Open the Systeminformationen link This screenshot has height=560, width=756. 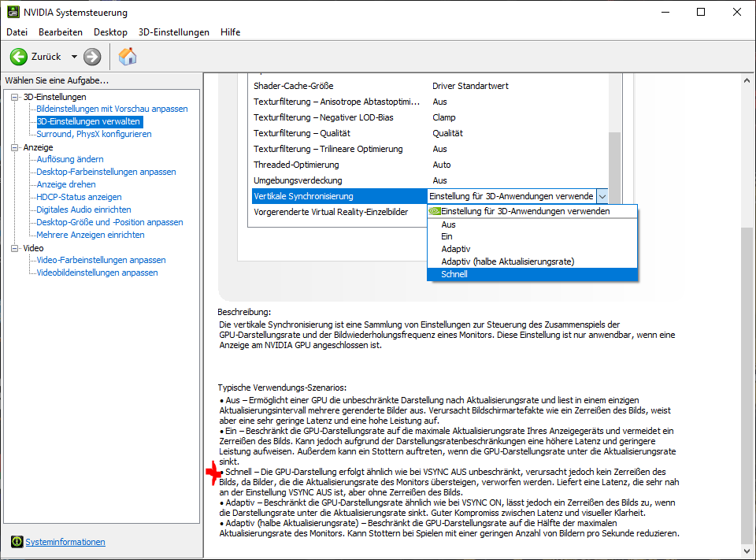tap(65, 542)
